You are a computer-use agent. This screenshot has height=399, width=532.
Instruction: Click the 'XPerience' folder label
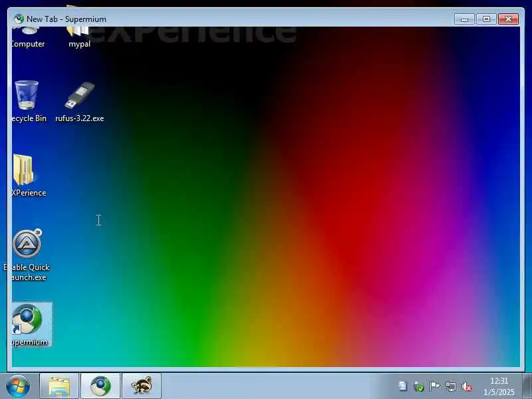pyautogui.click(x=29, y=193)
